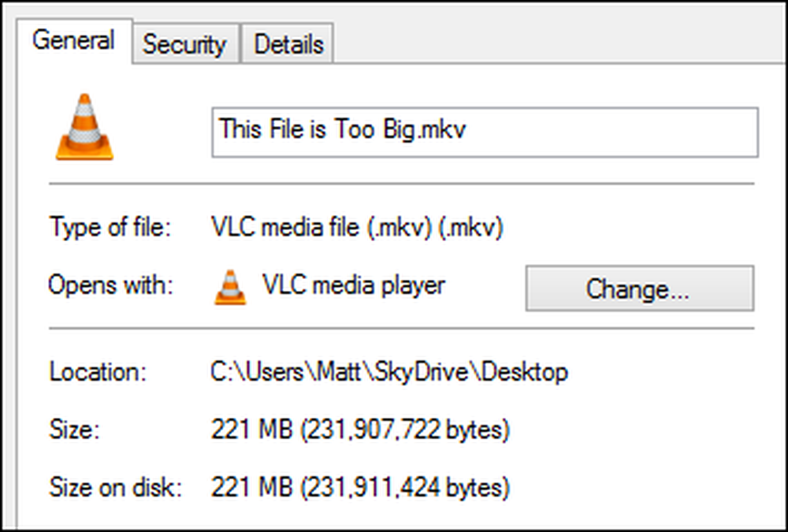The image size is (788, 532).
Task: Click the separator line below the file name
Action: [x=402, y=184]
